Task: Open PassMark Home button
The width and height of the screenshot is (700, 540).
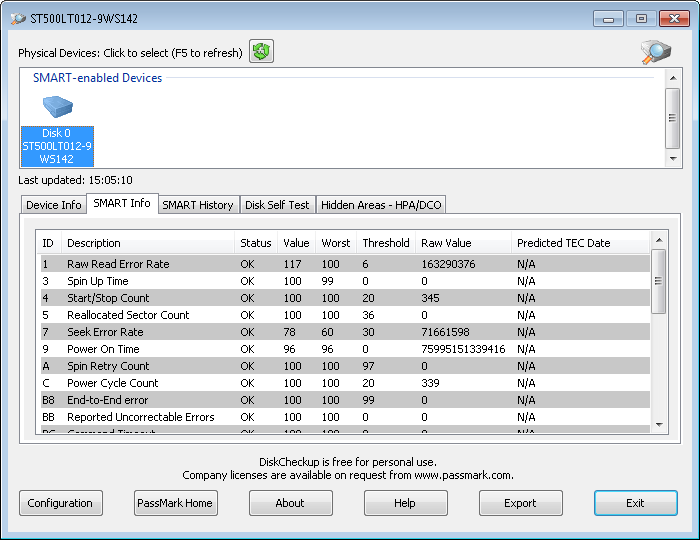Action: (x=175, y=503)
